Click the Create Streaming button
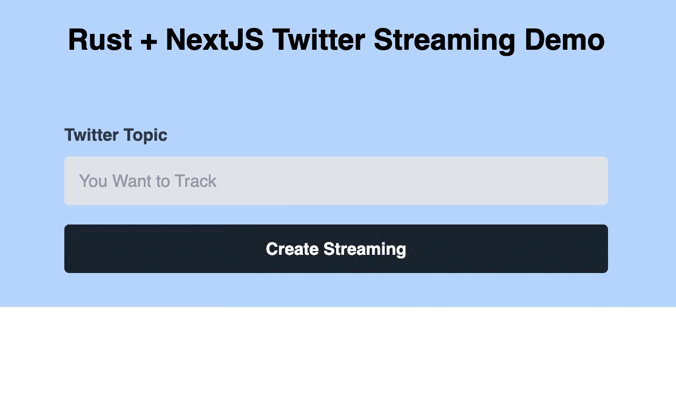 [336, 249]
